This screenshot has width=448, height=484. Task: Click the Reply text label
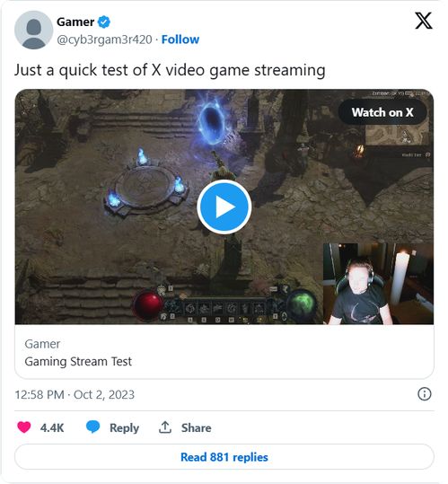tap(124, 427)
